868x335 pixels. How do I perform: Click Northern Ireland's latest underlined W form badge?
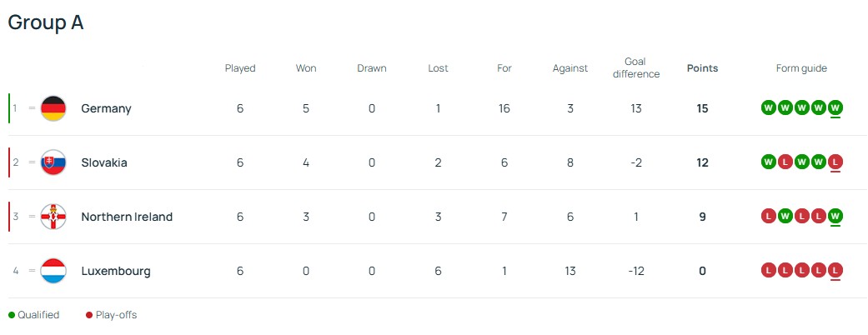point(835,216)
